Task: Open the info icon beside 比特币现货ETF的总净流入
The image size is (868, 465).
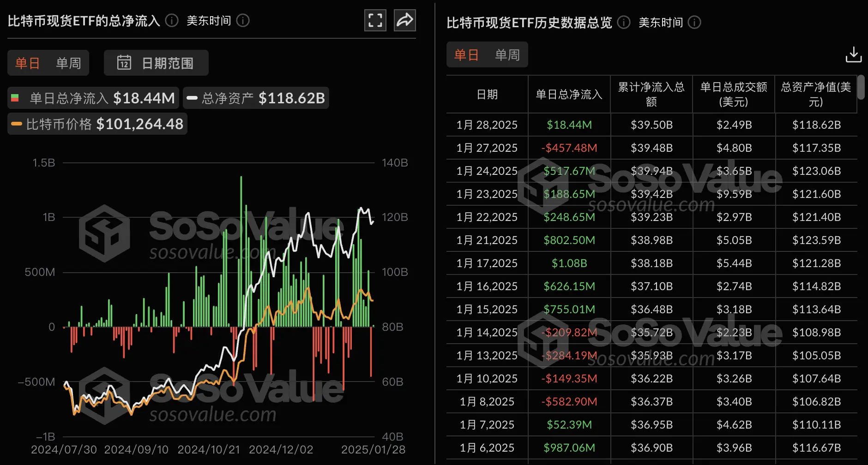Action: point(171,20)
